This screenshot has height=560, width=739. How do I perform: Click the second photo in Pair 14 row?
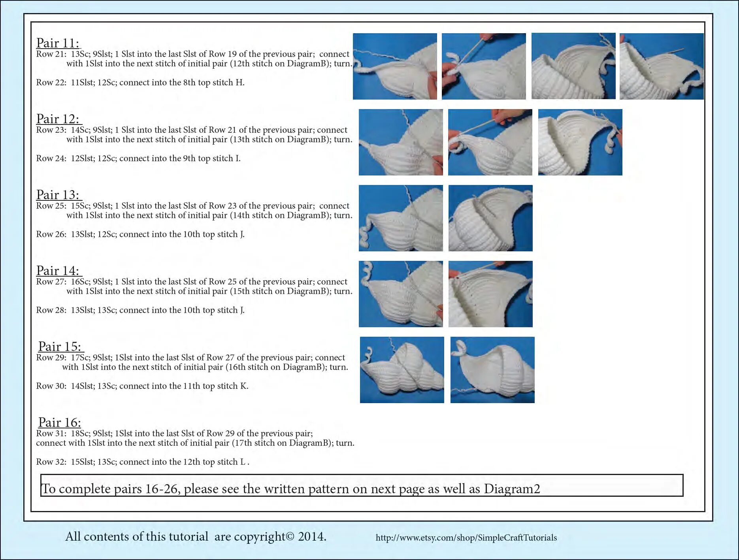(490, 294)
